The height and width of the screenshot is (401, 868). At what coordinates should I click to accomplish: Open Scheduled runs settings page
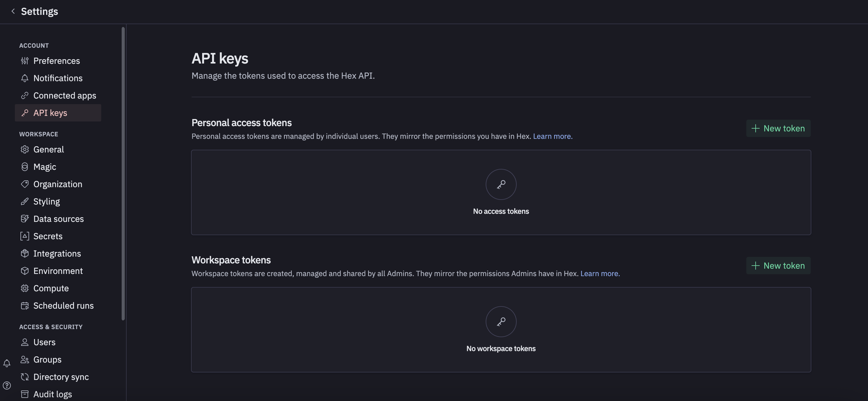click(63, 306)
